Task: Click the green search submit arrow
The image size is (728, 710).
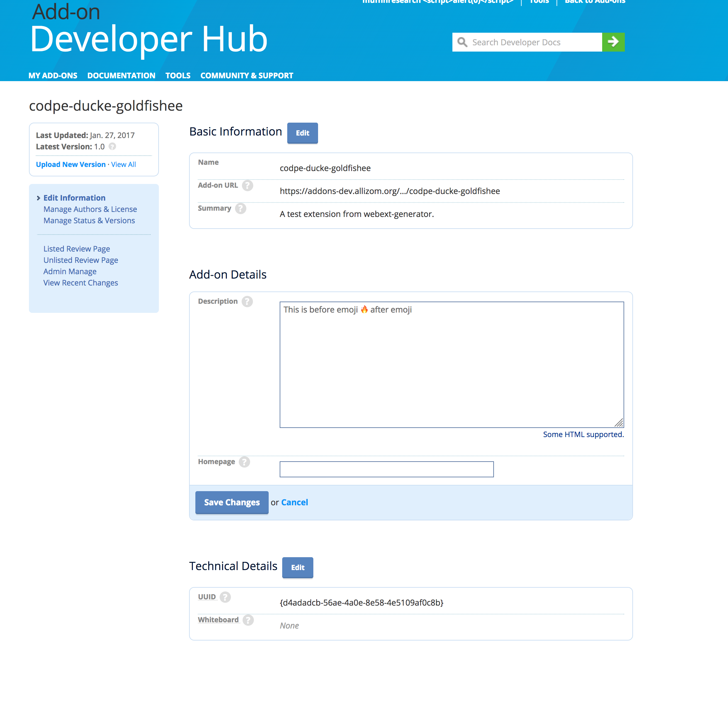Action: point(613,42)
